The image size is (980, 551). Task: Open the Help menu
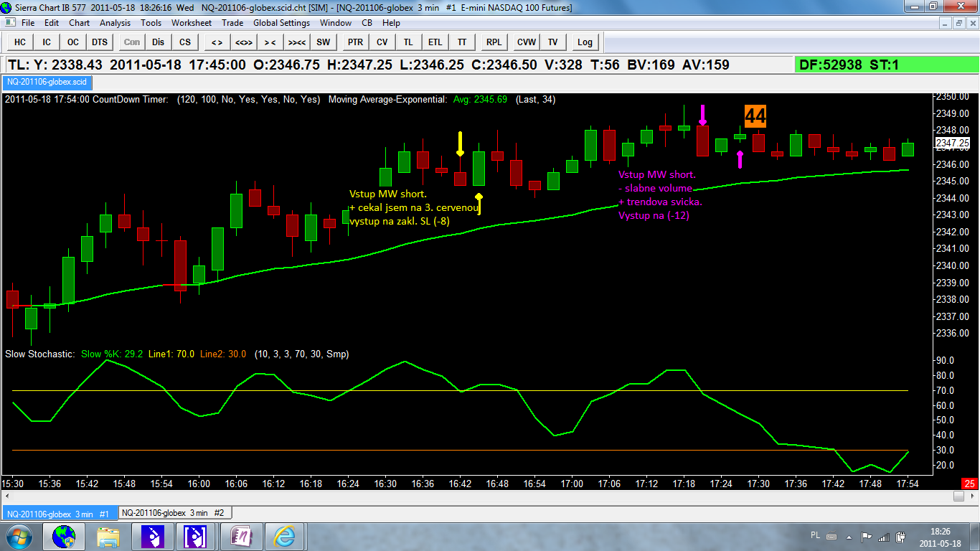(x=391, y=23)
